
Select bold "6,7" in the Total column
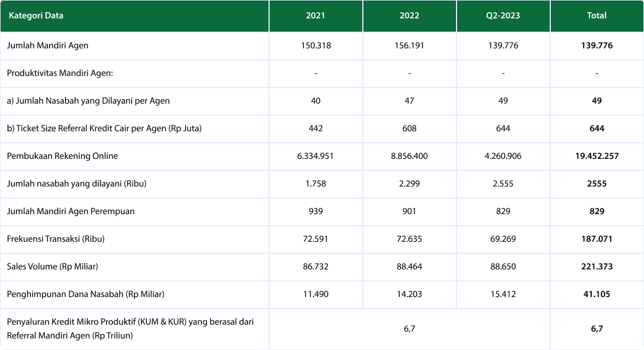point(597,329)
